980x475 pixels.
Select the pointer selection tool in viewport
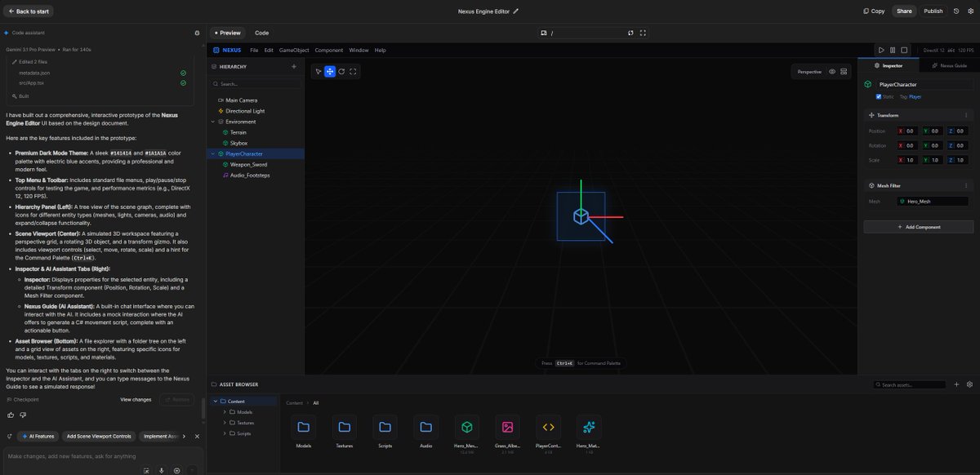[x=318, y=72]
